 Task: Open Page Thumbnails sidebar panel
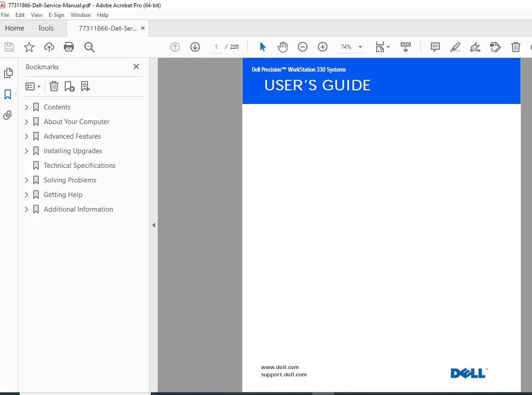(x=8, y=73)
